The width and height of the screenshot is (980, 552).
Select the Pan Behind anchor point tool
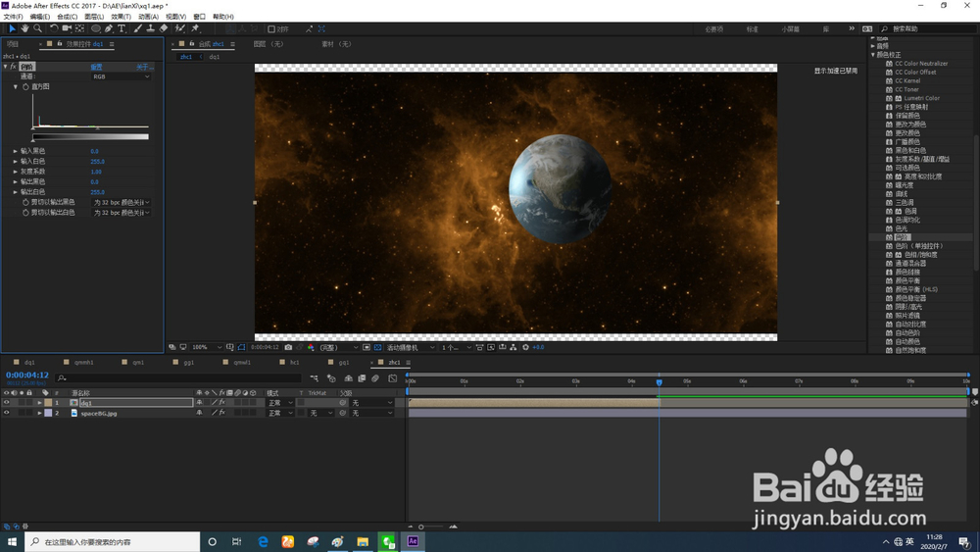[x=80, y=28]
